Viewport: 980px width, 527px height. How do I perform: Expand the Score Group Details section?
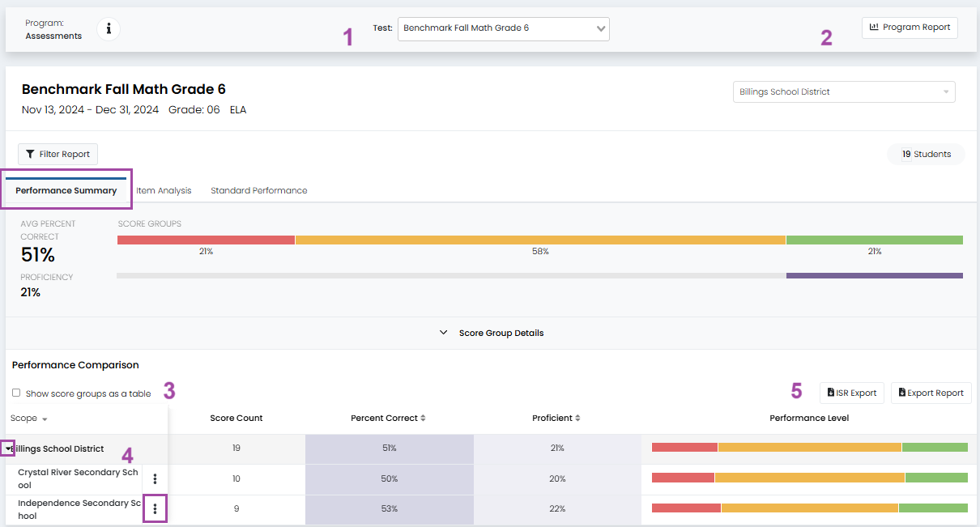pyautogui.click(x=491, y=333)
